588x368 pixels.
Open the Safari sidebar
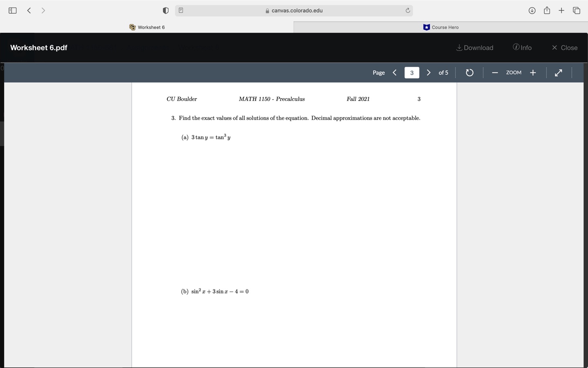(12, 10)
